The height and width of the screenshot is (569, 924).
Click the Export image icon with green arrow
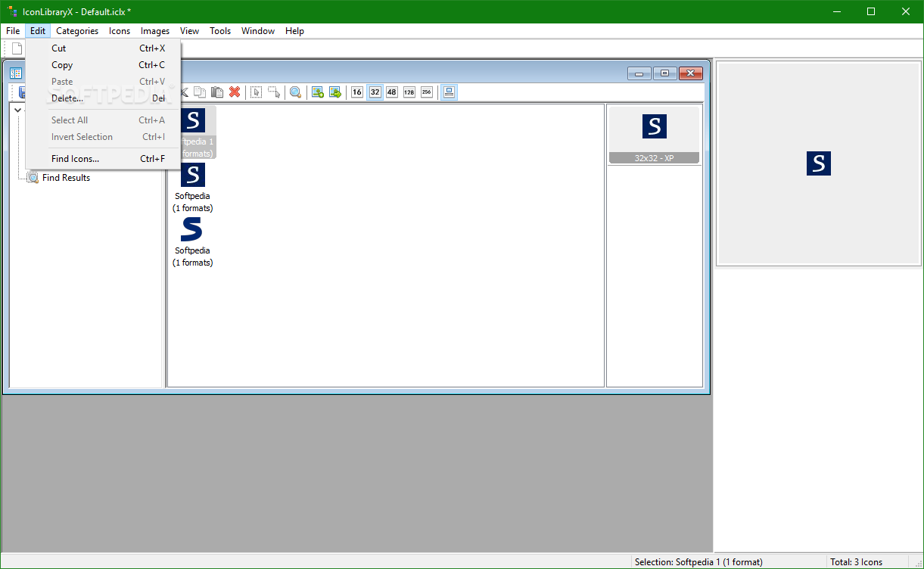[335, 92]
